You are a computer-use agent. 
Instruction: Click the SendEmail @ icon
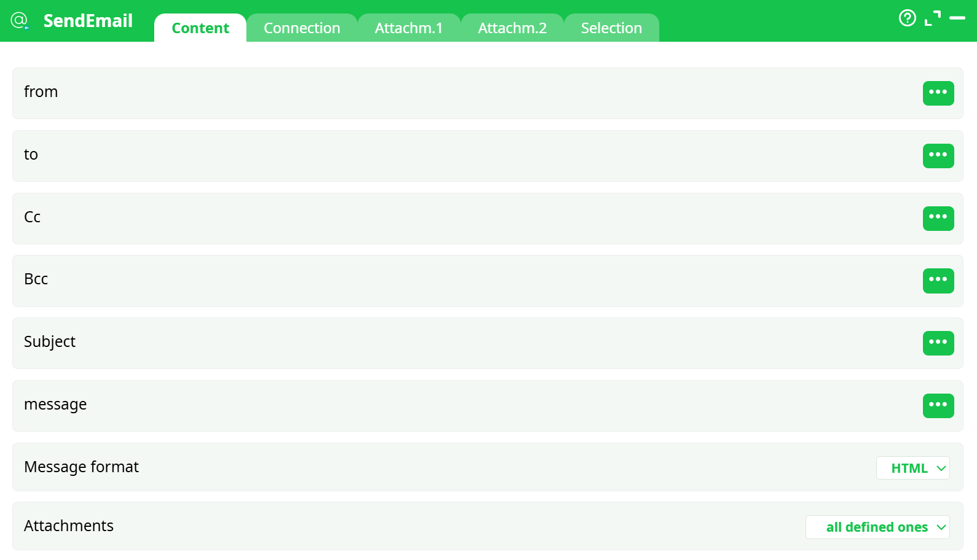coord(20,21)
